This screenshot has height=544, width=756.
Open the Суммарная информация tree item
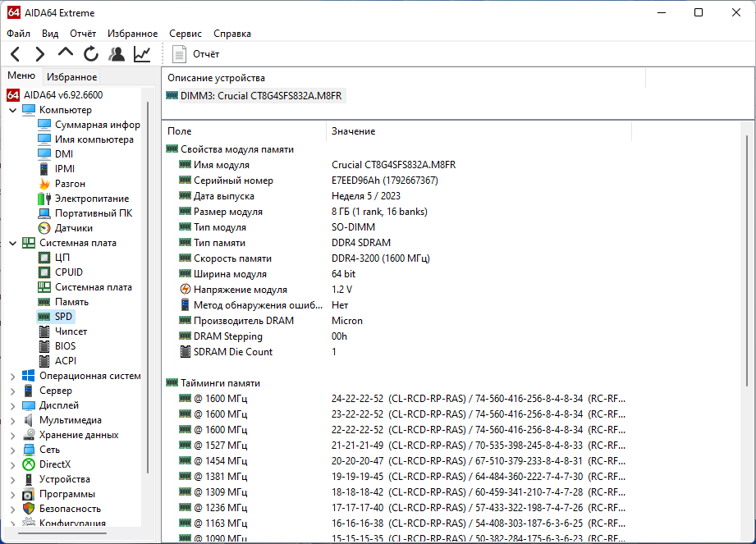coord(90,125)
